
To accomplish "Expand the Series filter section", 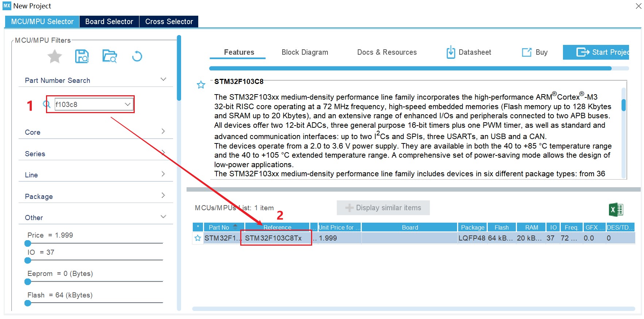I will (163, 153).
